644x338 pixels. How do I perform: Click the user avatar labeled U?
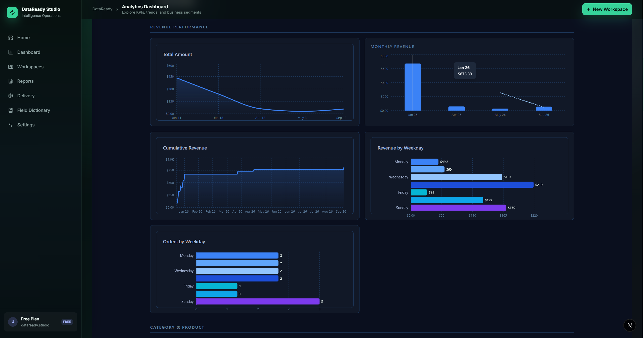(13, 322)
